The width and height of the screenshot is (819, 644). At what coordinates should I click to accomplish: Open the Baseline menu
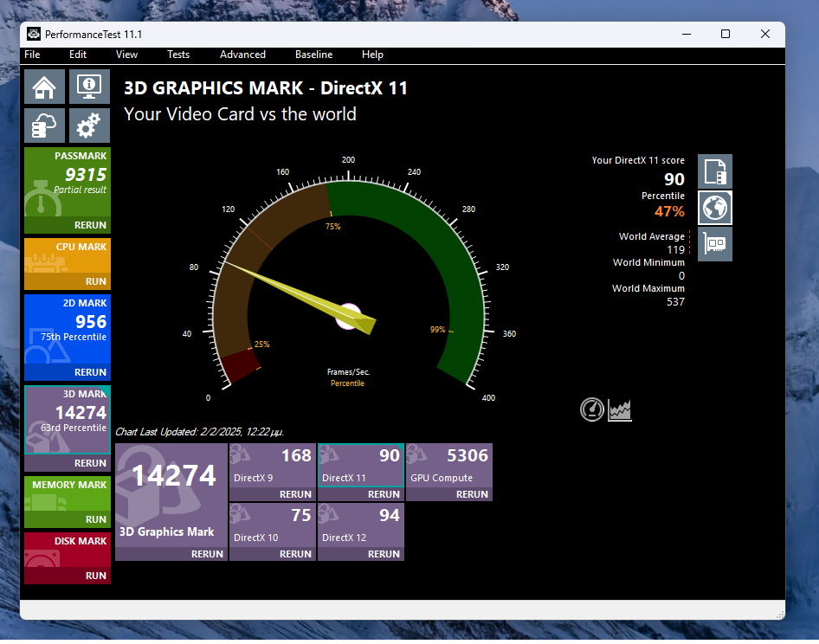pos(313,55)
